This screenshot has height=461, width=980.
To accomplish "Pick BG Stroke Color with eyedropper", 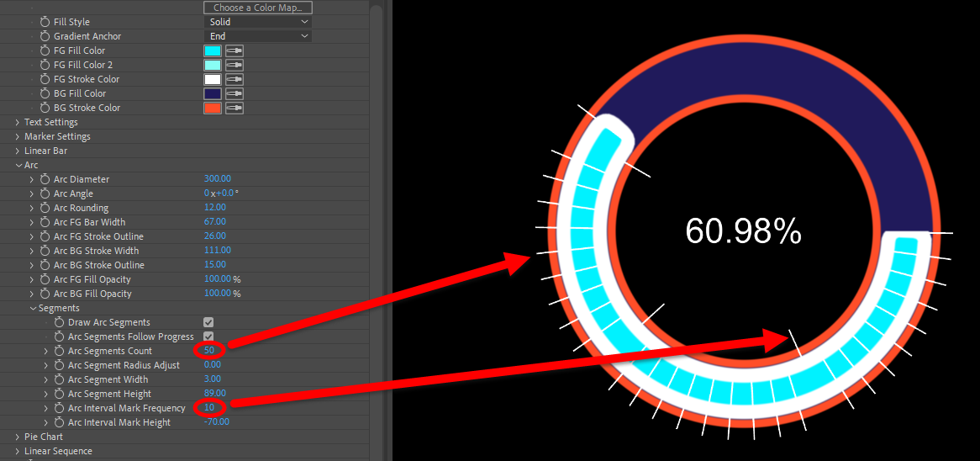I will click(234, 108).
